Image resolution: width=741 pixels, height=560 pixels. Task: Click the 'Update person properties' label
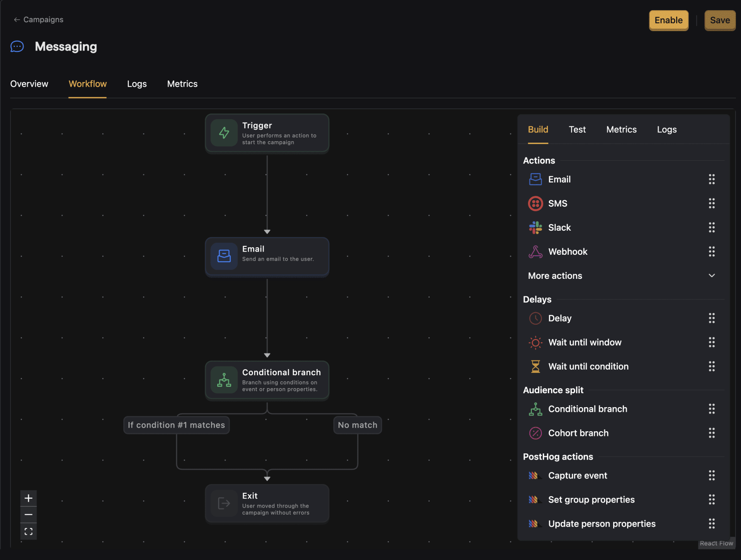pyautogui.click(x=602, y=524)
